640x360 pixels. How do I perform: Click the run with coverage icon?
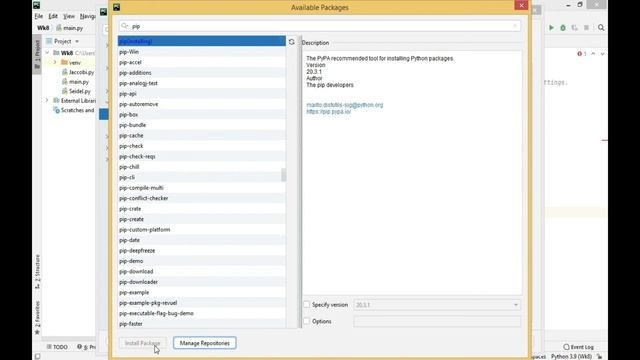point(574,28)
